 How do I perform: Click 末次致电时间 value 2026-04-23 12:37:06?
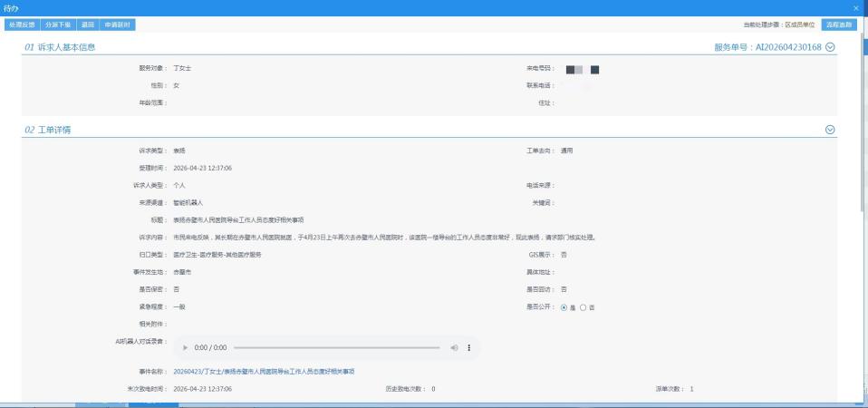203,389
